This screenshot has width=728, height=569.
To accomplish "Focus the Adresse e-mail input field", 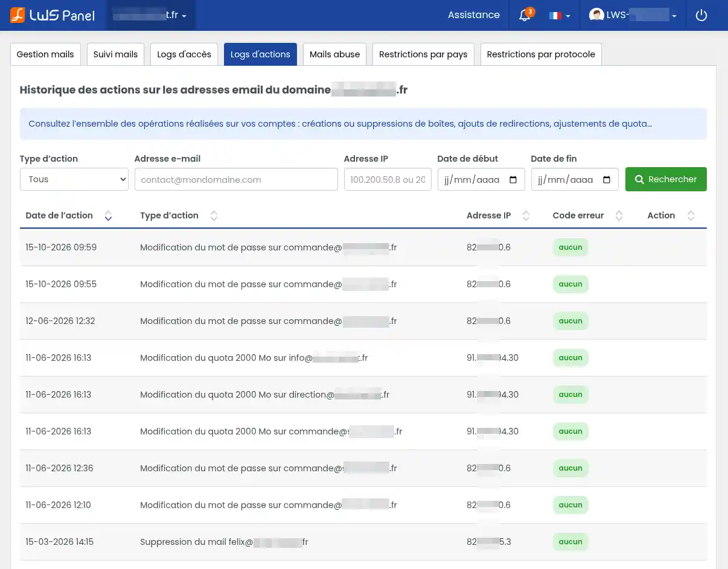I will click(236, 179).
